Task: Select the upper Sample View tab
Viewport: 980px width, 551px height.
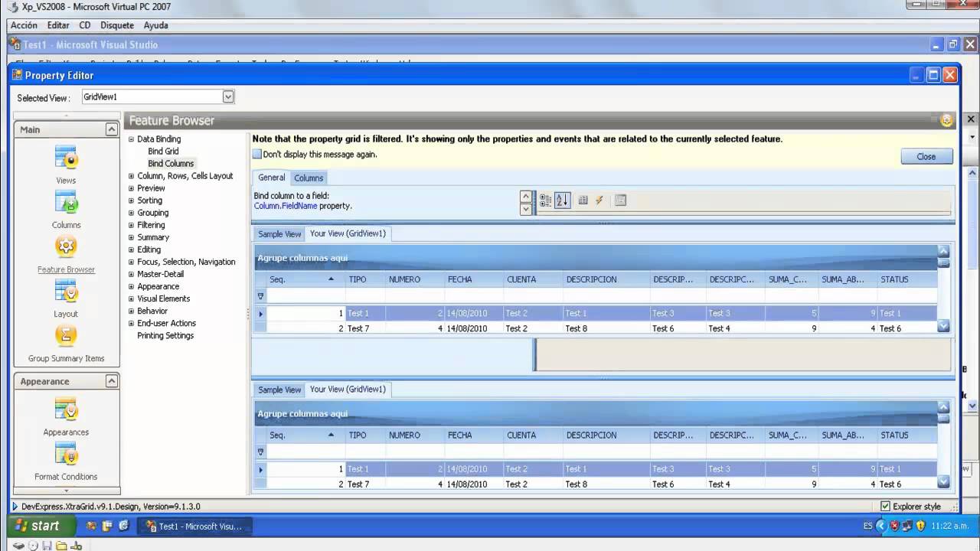Action: 279,234
